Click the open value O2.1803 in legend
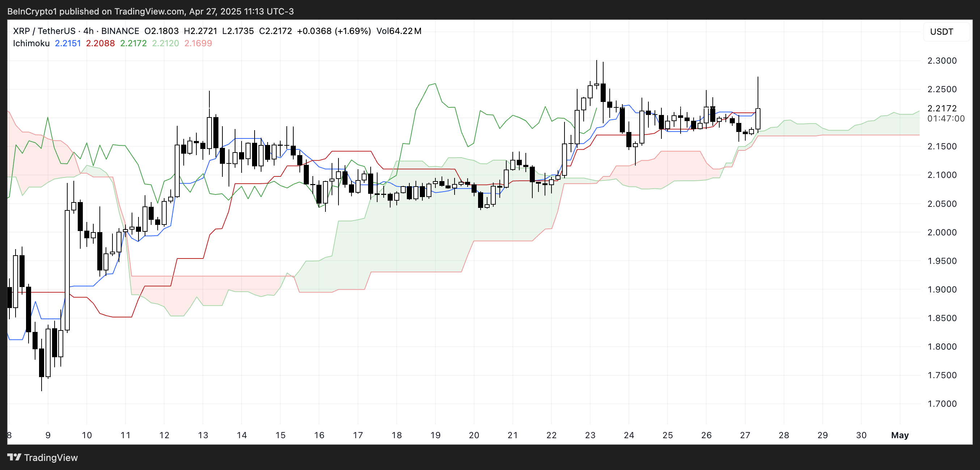This screenshot has width=980, height=470. click(161, 31)
